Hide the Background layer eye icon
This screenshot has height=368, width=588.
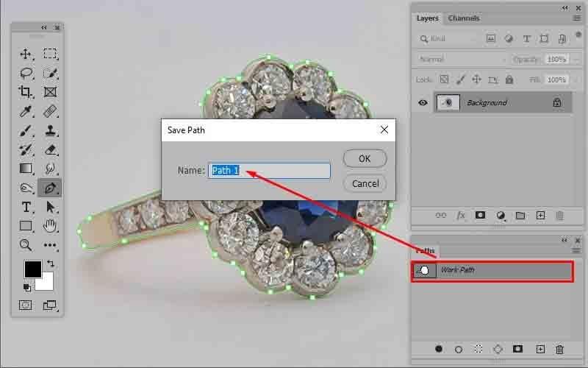tap(423, 102)
